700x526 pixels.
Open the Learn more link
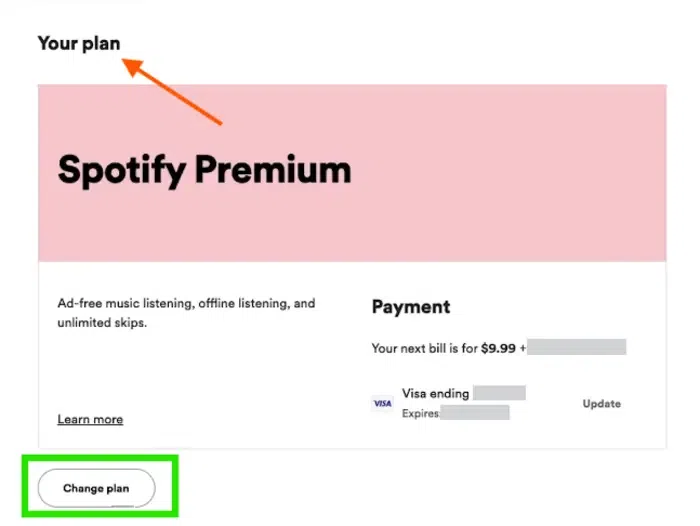click(x=90, y=419)
